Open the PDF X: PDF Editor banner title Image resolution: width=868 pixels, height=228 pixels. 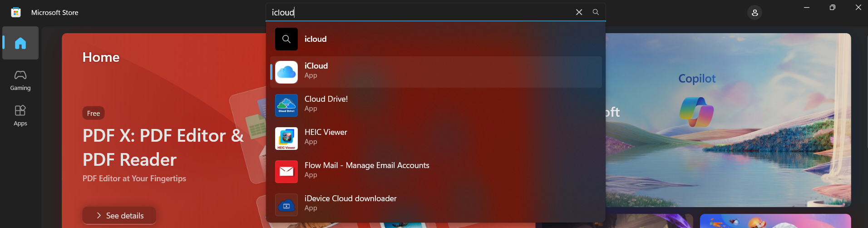click(163, 148)
